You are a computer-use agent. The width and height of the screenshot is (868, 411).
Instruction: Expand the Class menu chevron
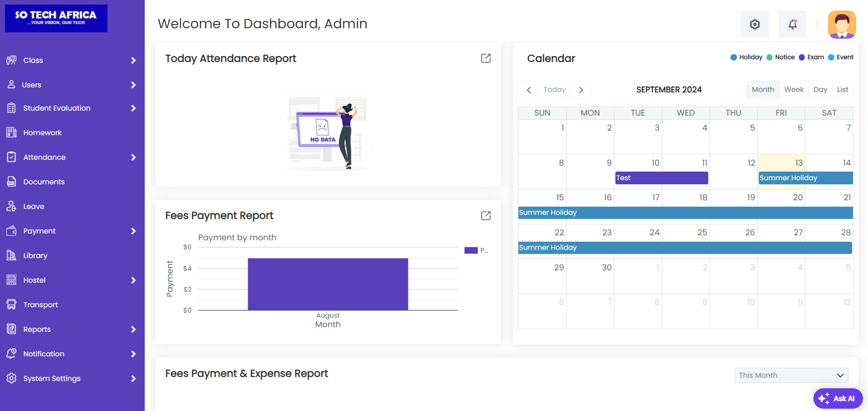[133, 61]
